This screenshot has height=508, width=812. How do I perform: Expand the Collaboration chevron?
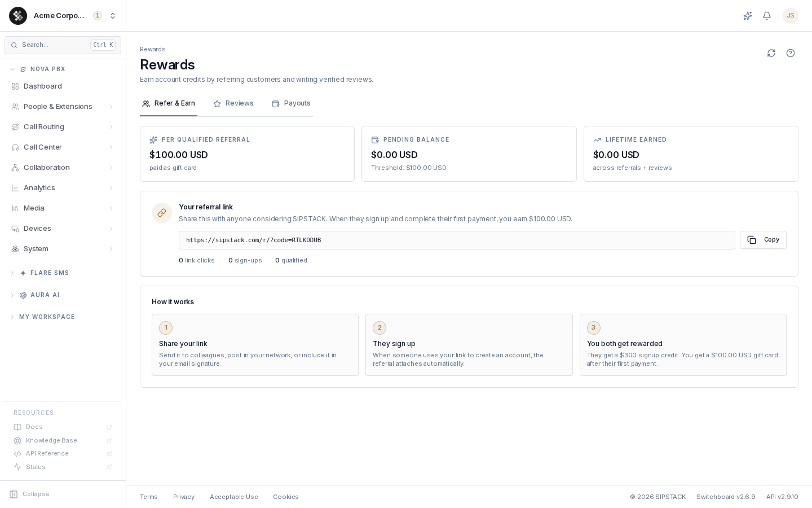click(111, 168)
